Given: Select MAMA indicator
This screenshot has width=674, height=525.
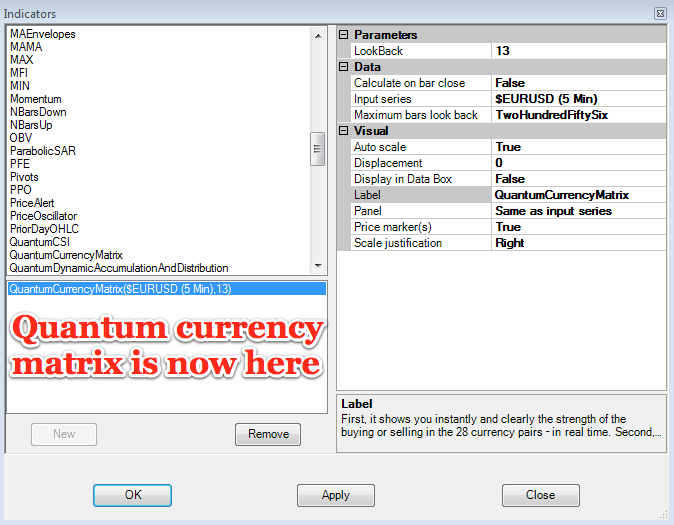Looking at the screenshot, I should [26, 47].
